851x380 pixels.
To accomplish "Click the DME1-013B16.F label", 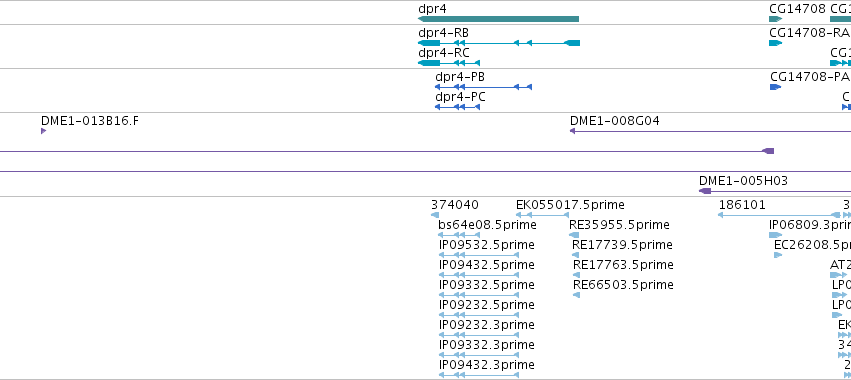I will (90, 121).
